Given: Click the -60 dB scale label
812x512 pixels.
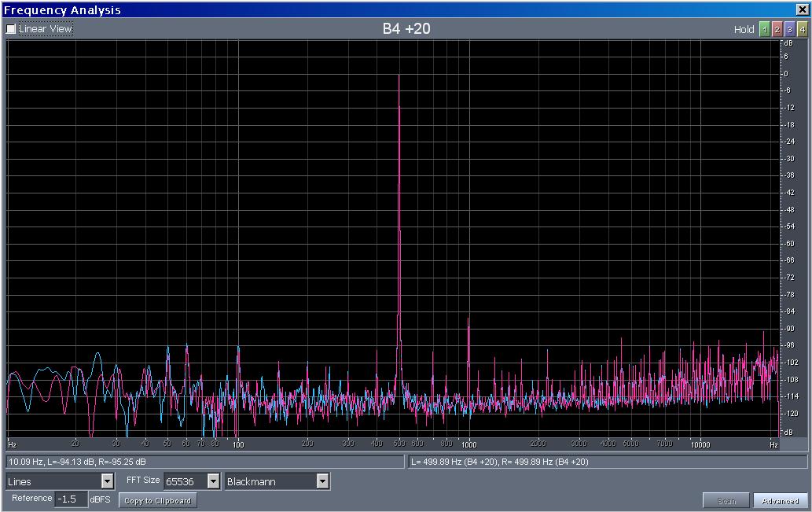Looking at the screenshot, I should [788, 244].
